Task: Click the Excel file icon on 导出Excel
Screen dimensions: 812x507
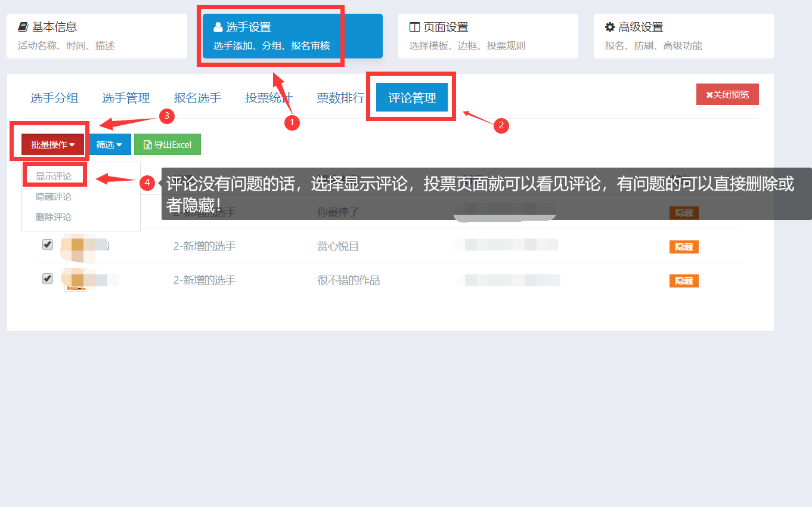Action: pyautogui.click(x=148, y=144)
